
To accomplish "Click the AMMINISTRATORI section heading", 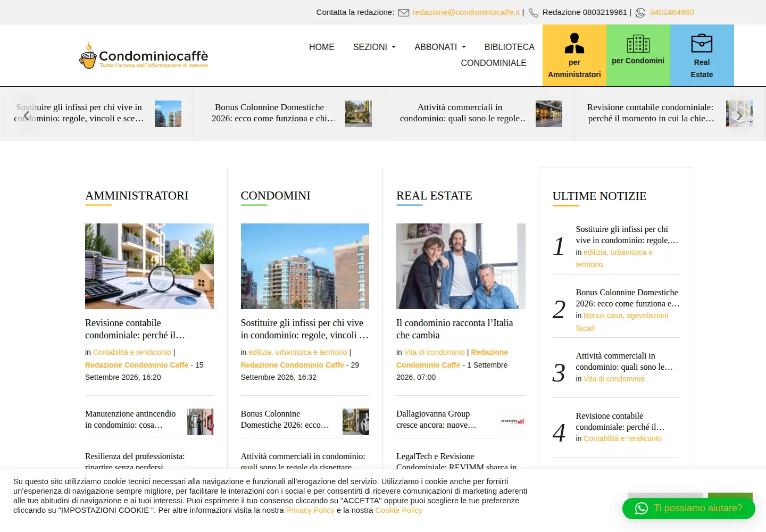I will tap(137, 196).
